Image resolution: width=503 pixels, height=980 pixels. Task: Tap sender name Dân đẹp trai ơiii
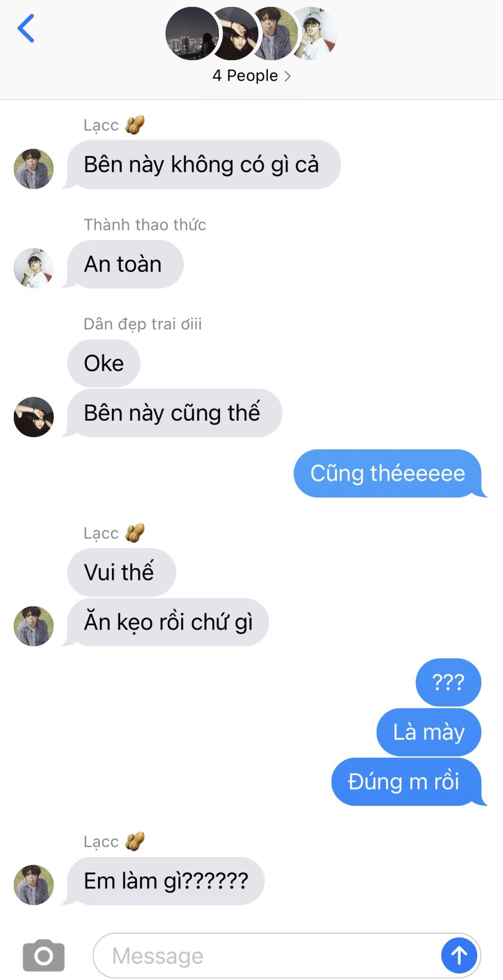click(143, 324)
